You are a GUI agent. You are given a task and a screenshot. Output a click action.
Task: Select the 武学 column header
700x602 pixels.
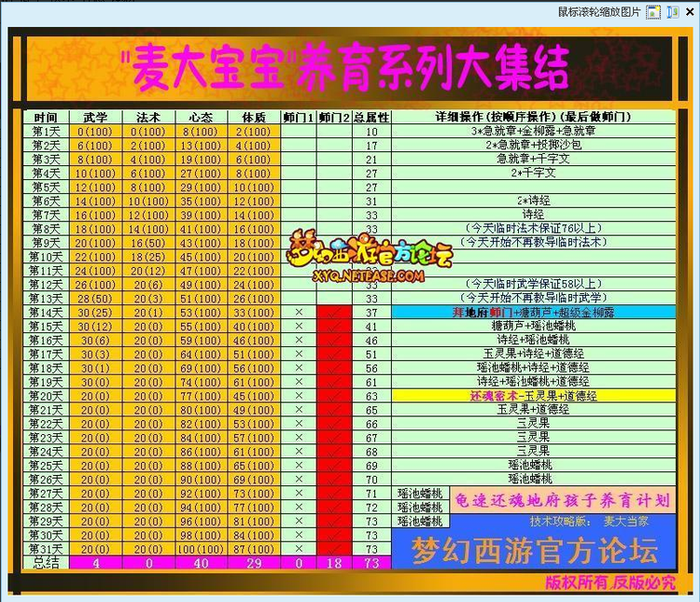(x=94, y=118)
